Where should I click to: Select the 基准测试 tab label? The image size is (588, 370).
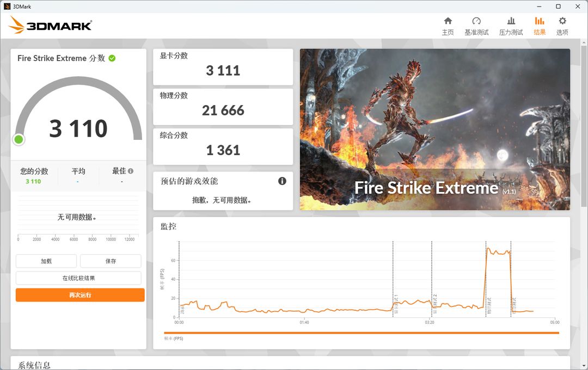click(476, 32)
